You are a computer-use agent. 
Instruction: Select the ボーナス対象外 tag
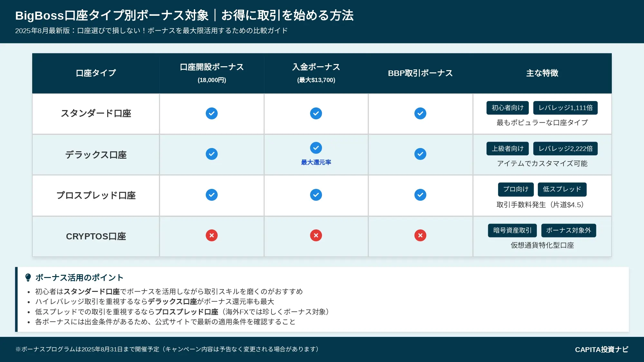pos(569,230)
